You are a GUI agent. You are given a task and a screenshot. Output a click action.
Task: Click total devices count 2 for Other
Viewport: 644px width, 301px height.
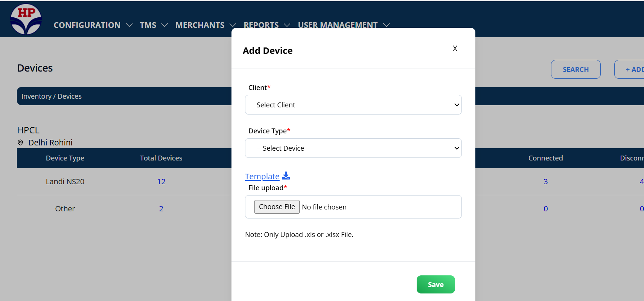click(161, 209)
